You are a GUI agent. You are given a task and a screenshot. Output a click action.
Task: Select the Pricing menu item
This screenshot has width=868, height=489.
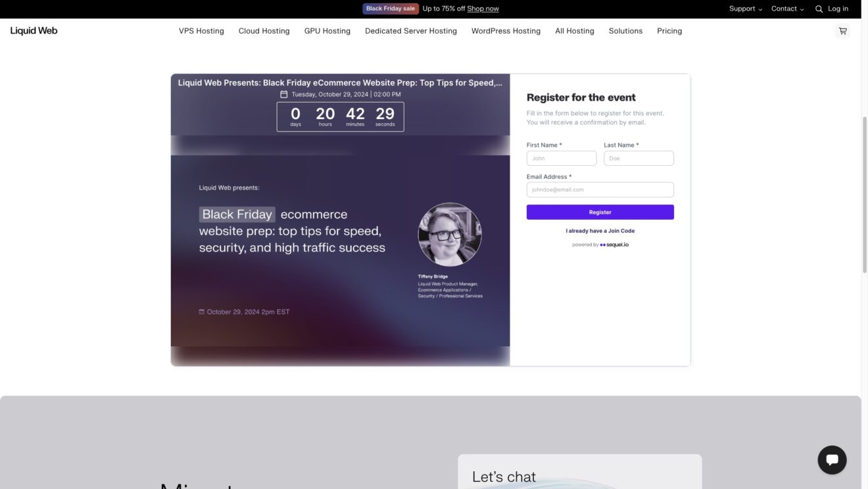pos(669,31)
